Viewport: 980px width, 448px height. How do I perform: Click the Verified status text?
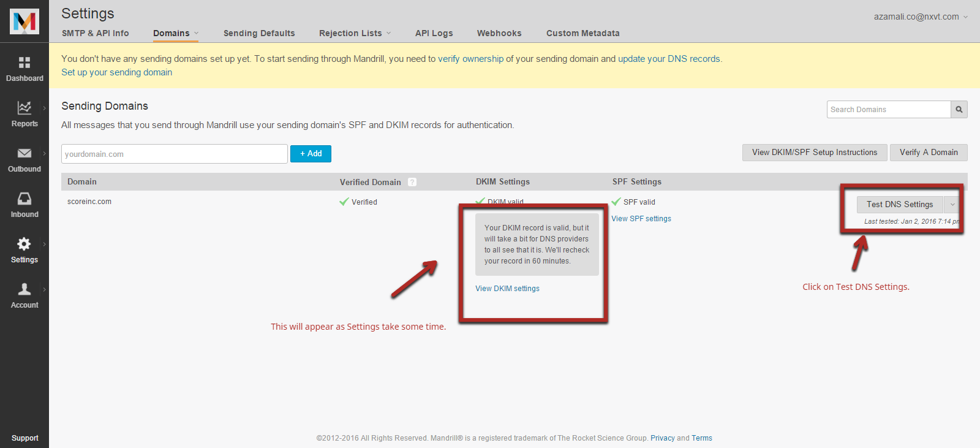[x=364, y=202]
